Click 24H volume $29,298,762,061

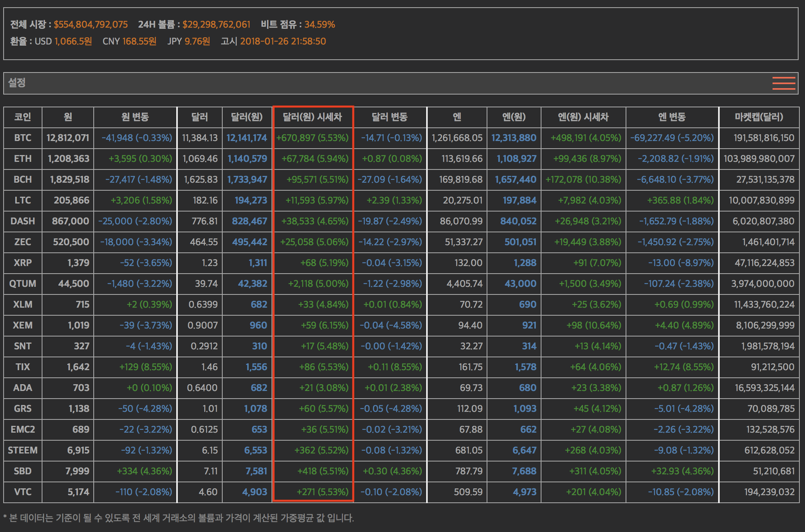tap(216, 24)
